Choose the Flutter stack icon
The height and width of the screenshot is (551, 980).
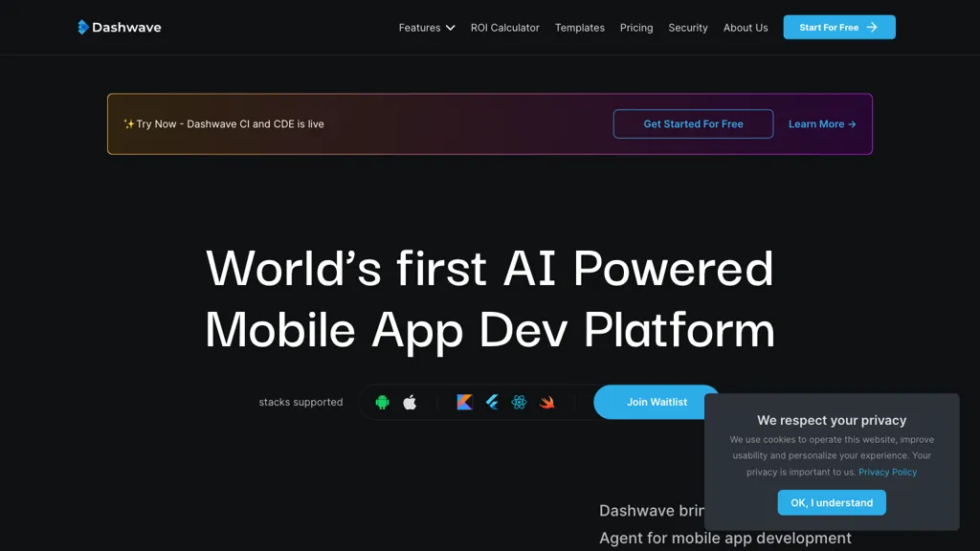492,403
